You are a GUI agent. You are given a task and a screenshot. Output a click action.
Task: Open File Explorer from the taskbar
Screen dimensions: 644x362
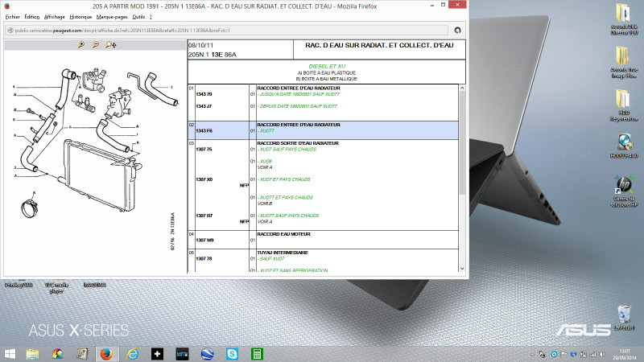click(x=32, y=354)
